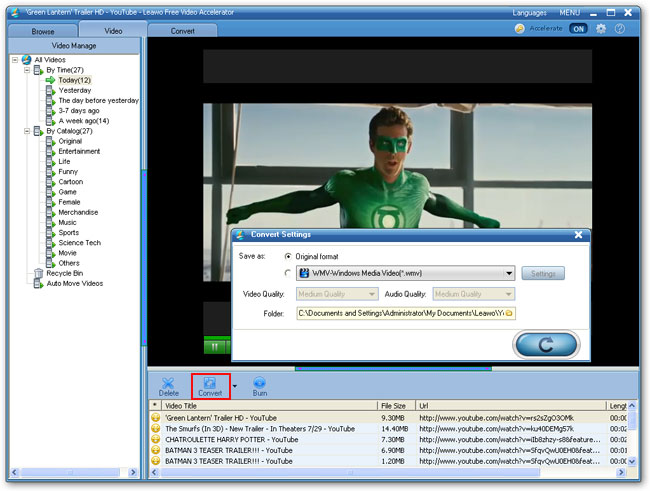Click the Settings button in the dialog
This screenshot has height=491, width=650.
click(543, 274)
